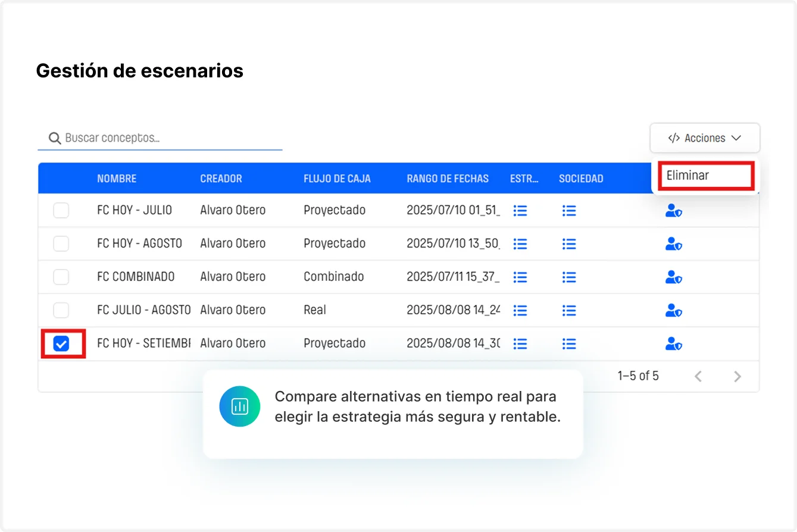Uncheck the FC HOY - SETIEMBRE checkbox

(x=61, y=343)
